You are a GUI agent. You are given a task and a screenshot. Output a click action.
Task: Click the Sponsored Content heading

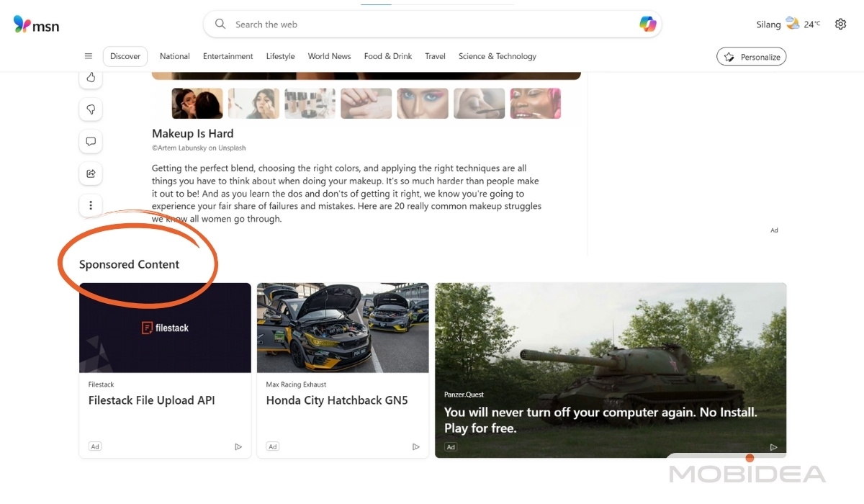click(129, 264)
